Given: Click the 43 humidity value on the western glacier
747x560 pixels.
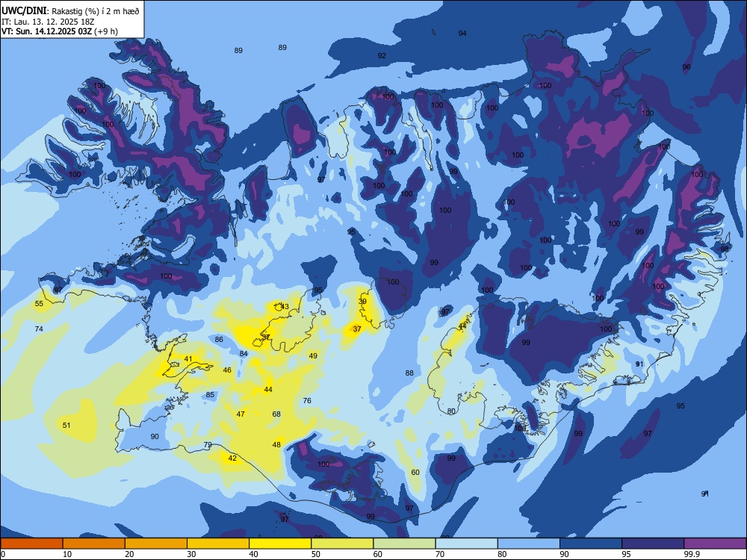Looking at the screenshot, I should coord(285,307).
